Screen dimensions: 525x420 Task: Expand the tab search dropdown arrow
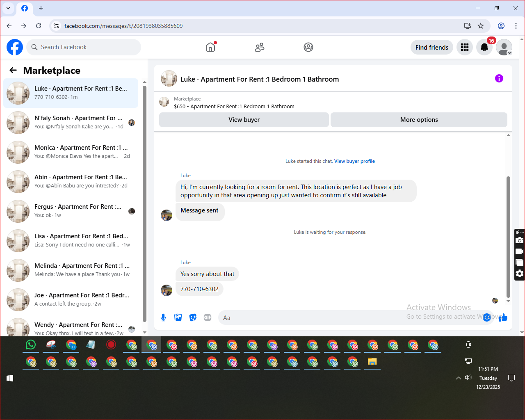click(x=8, y=8)
